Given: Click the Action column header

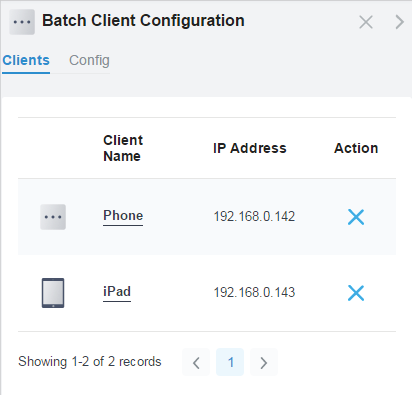Looking at the screenshot, I should tap(356, 148).
